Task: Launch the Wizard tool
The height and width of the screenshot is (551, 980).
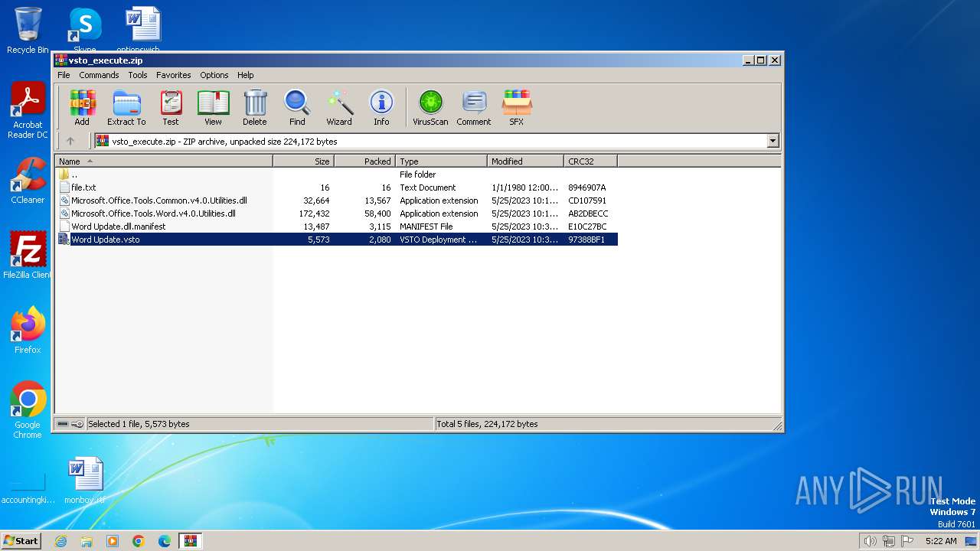Action: tap(339, 107)
